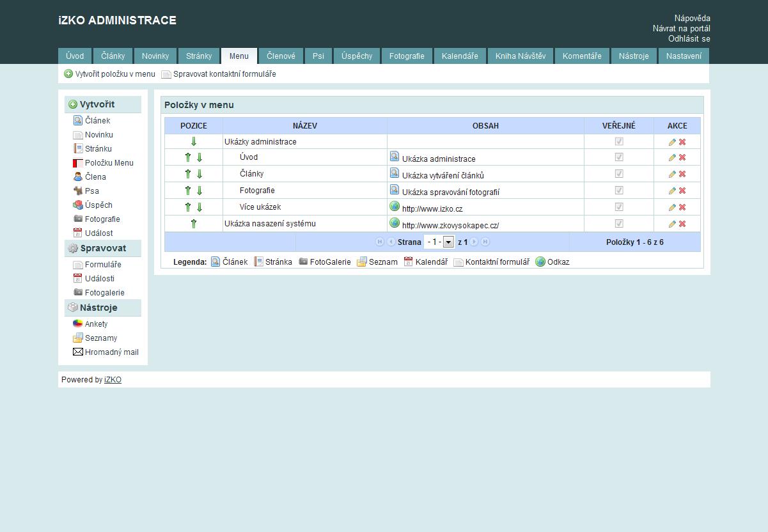This screenshot has height=532, width=768.
Task: Click pencil icon for the Úvod row
Action: click(672, 157)
